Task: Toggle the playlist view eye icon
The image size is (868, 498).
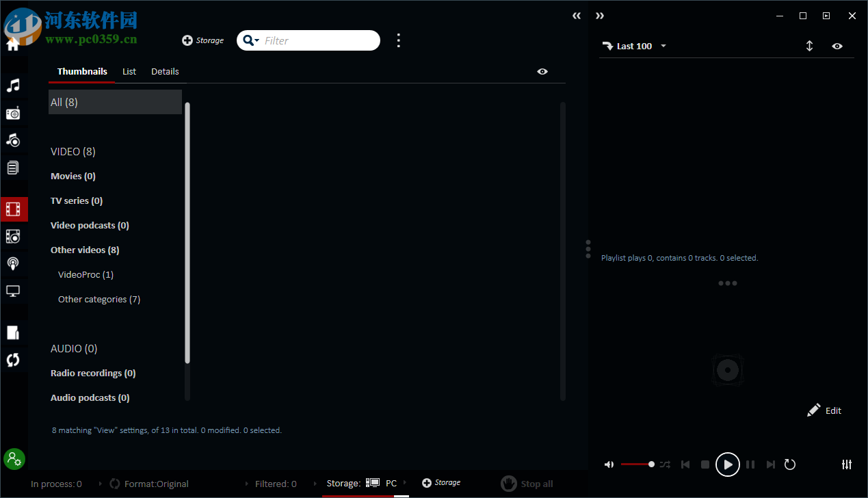Action: click(x=837, y=46)
